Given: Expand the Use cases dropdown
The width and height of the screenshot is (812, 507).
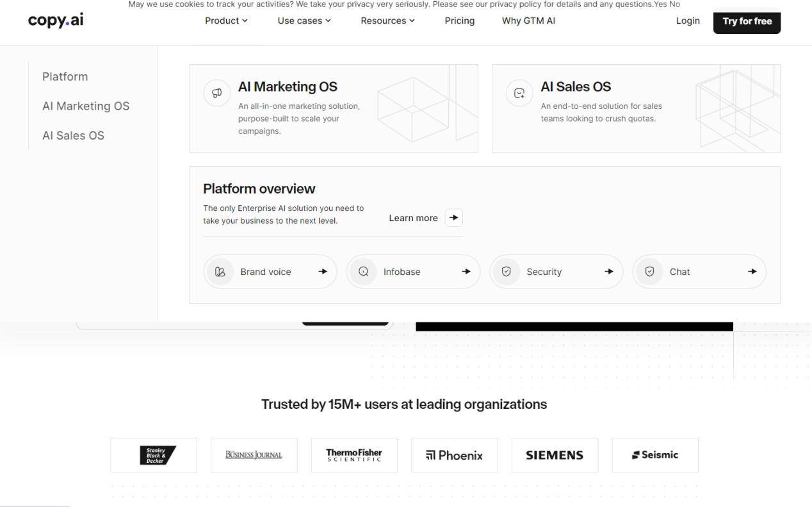Looking at the screenshot, I should click(304, 21).
